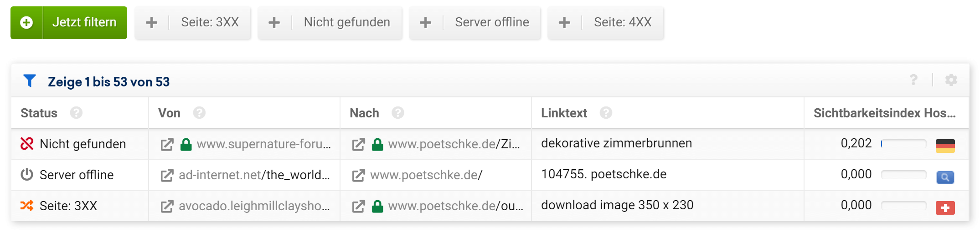
Task: Click the Swiss flag icon
Action: 945,208
